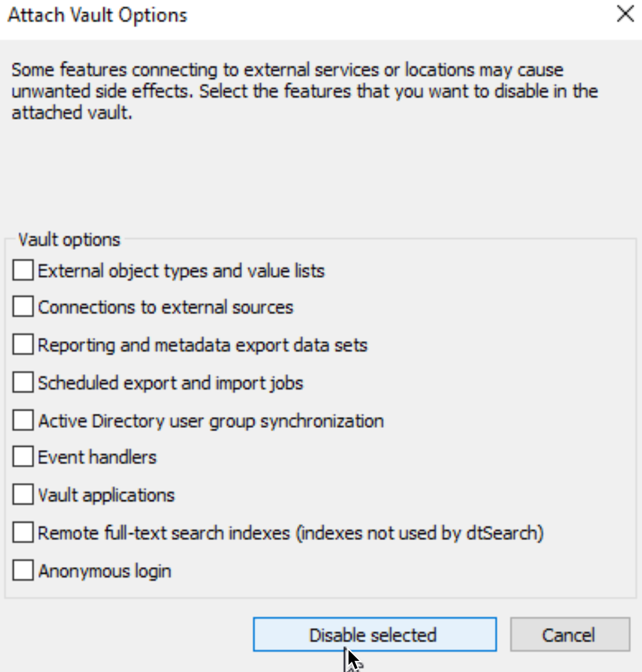Viewport: 642px width, 672px height.
Task: Click the 'Connections to external sources' label text
Action: coord(166,308)
